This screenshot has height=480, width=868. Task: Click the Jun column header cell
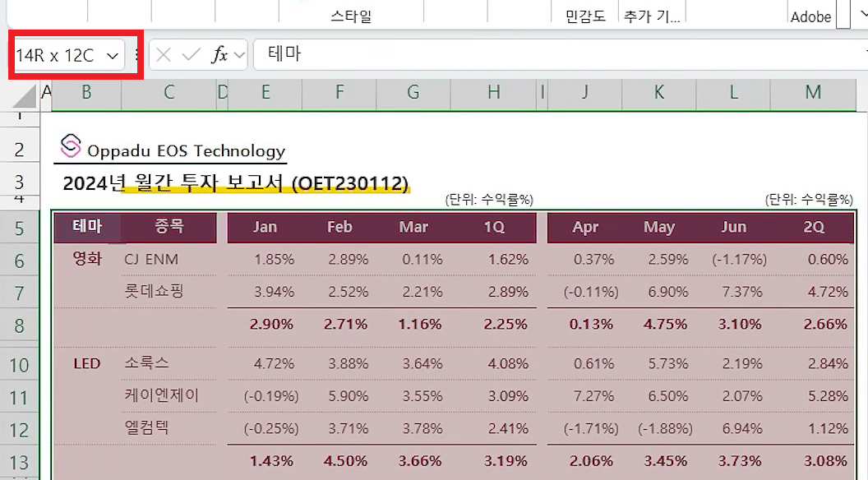(733, 227)
